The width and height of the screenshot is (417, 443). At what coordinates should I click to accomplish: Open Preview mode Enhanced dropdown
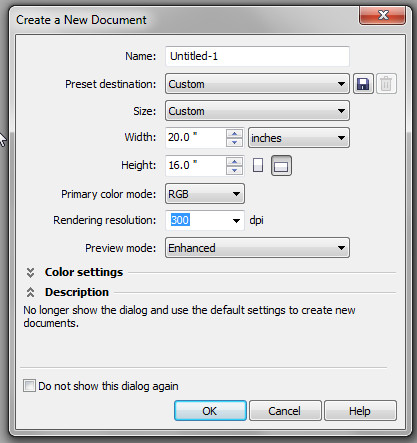pos(257,248)
